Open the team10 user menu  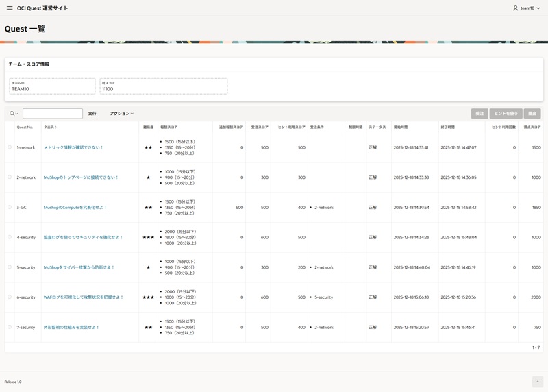tap(527, 8)
